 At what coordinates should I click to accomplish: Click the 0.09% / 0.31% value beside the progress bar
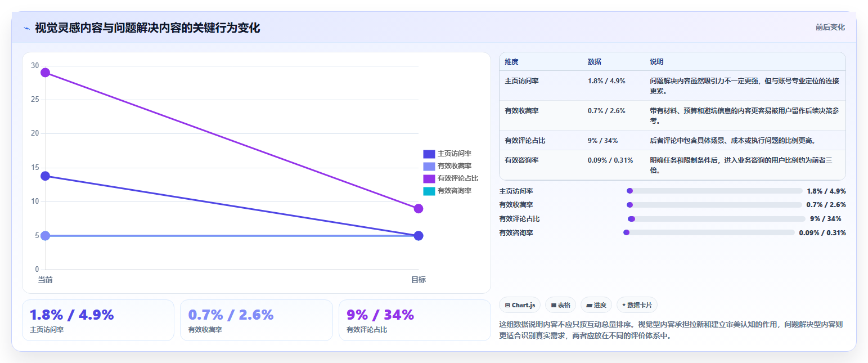[822, 233]
